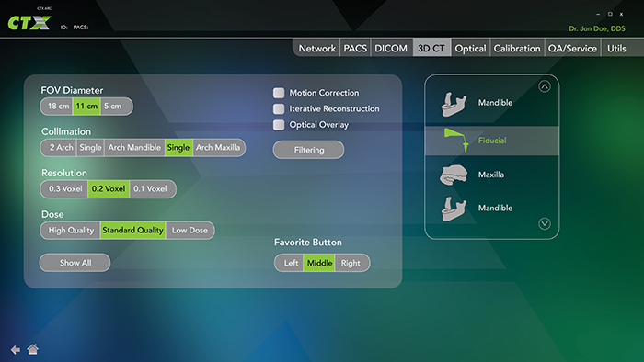Screen dimensions: 644x362
Task: Set resolution to 0.3 Voxel
Action: click(x=64, y=189)
